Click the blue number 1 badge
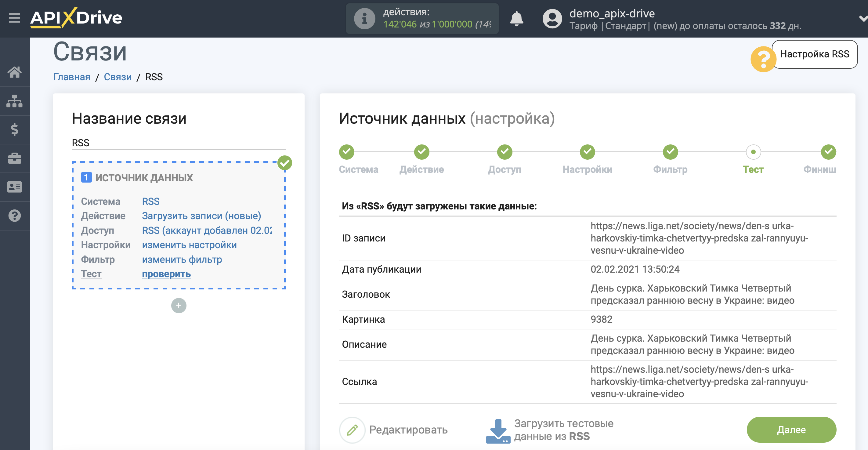This screenshot has height=450, width=868. [x=86, y=177]
